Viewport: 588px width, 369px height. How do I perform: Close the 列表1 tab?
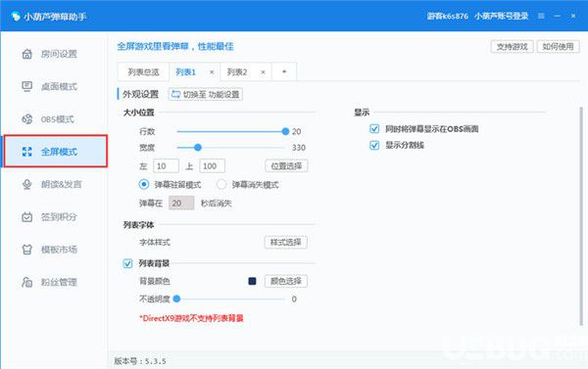click(x=212, y=72)
